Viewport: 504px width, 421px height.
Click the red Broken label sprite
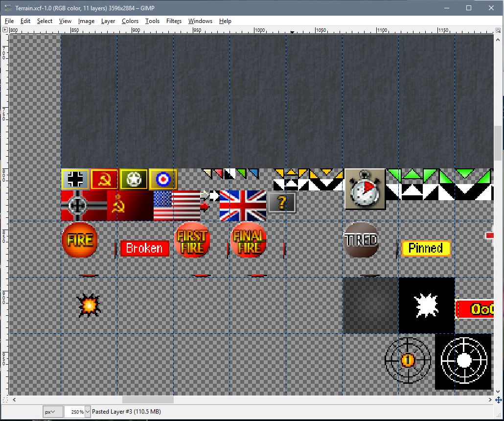tap(145, 248)
